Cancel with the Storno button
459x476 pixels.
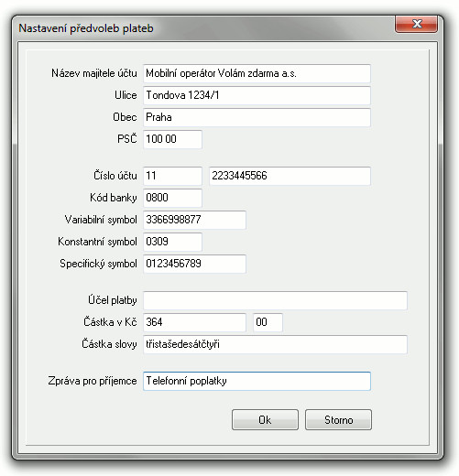[x=338, y=420]
